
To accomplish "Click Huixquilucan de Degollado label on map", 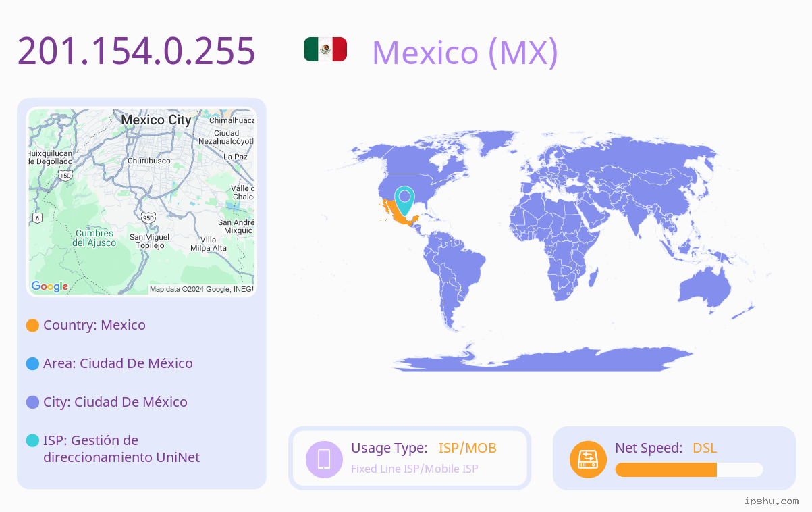I will pyautogui.click(x=51, y=157).
